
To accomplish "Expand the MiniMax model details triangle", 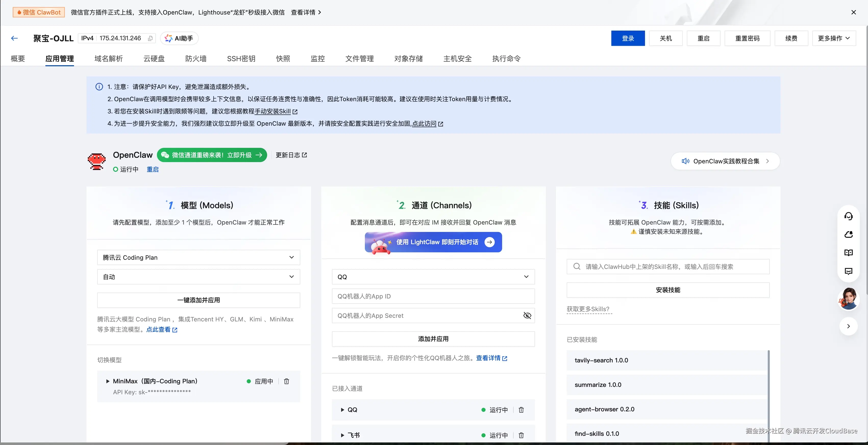I will tap(107, 381).
